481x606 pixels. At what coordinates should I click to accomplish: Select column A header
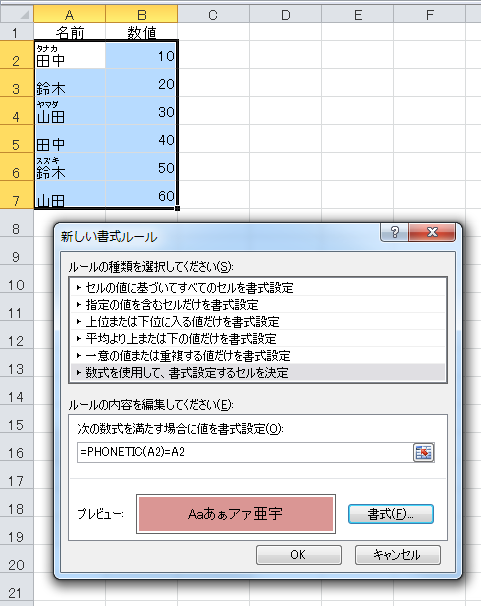click(x=70, y=14)
